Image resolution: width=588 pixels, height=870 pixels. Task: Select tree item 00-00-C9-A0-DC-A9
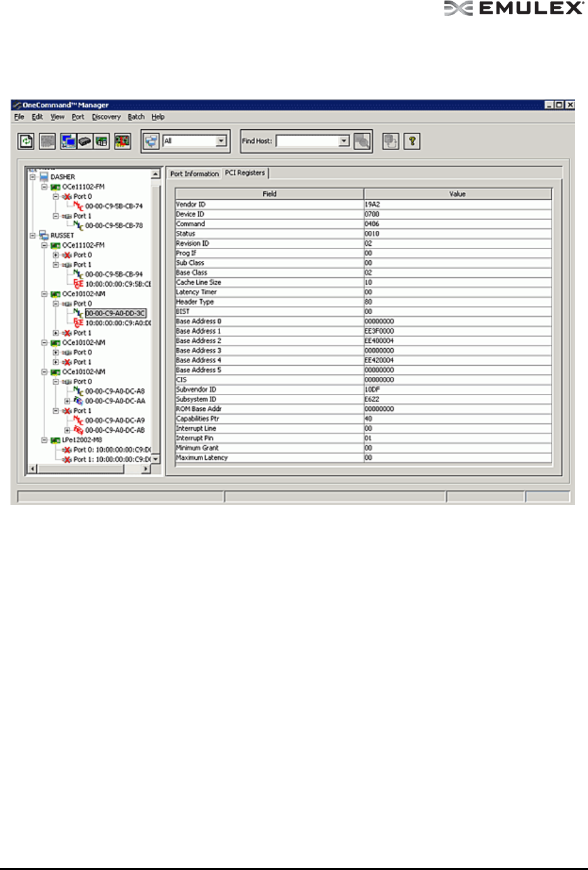point(115,420)
